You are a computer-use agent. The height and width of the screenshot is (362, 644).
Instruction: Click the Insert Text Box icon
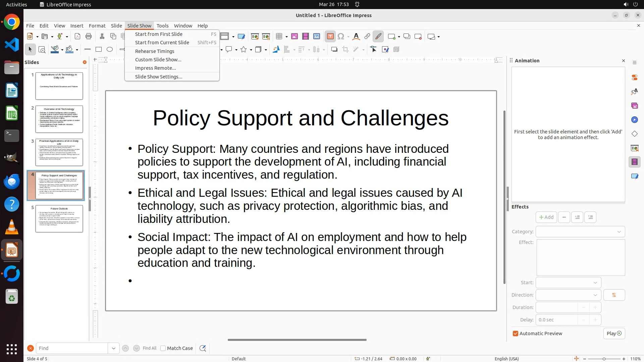tap(330, 37)
